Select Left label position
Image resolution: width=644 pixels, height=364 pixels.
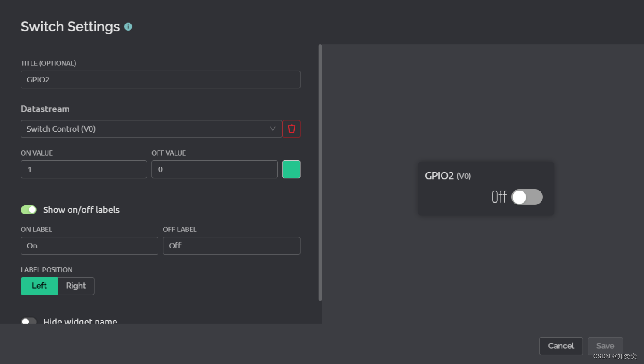point(39,286)
